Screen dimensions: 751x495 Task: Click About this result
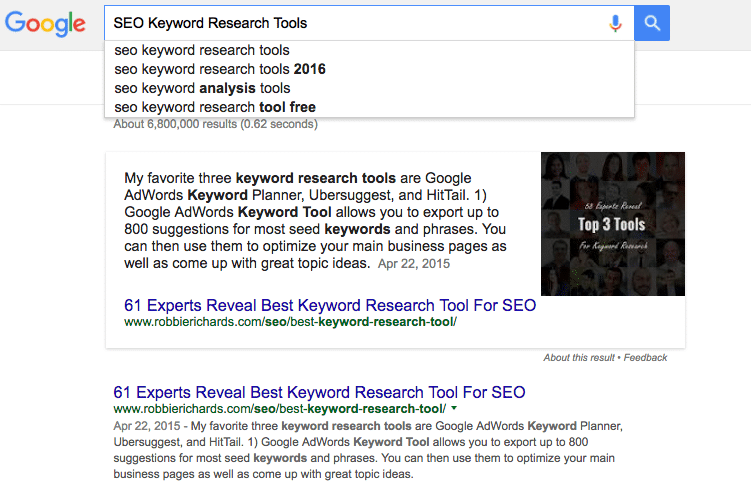coord(579,358)
